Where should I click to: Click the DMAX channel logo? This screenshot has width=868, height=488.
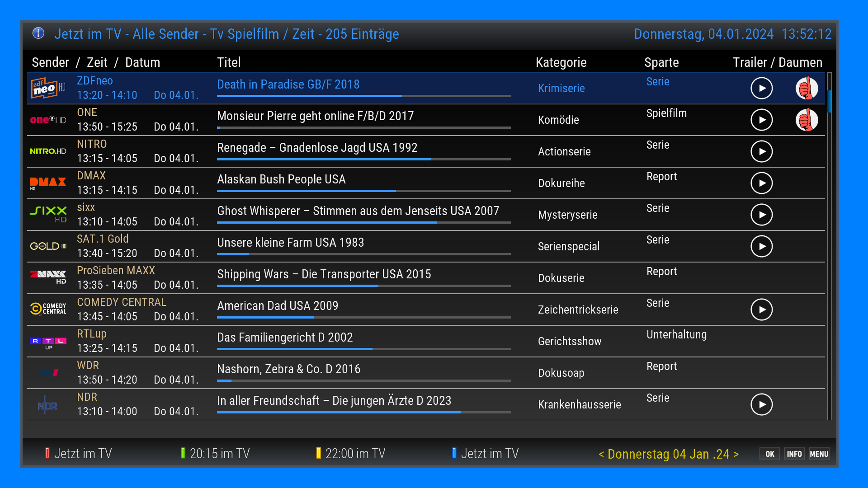47,183
